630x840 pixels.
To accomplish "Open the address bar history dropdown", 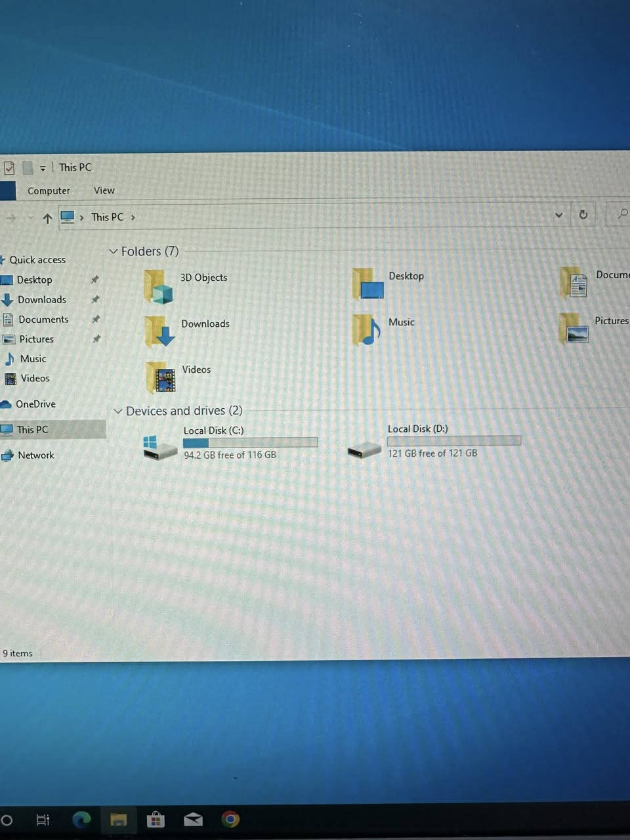I will 558,215.
